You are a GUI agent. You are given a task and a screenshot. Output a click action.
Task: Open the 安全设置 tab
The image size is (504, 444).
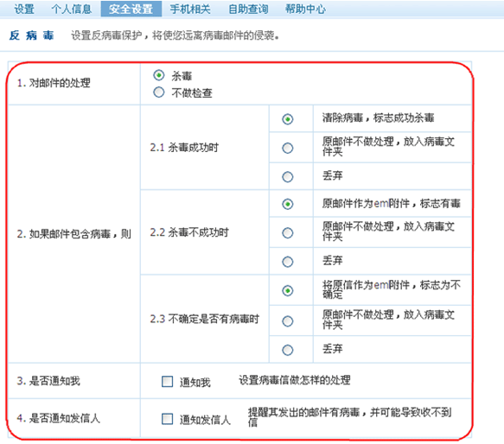[131, 9]
